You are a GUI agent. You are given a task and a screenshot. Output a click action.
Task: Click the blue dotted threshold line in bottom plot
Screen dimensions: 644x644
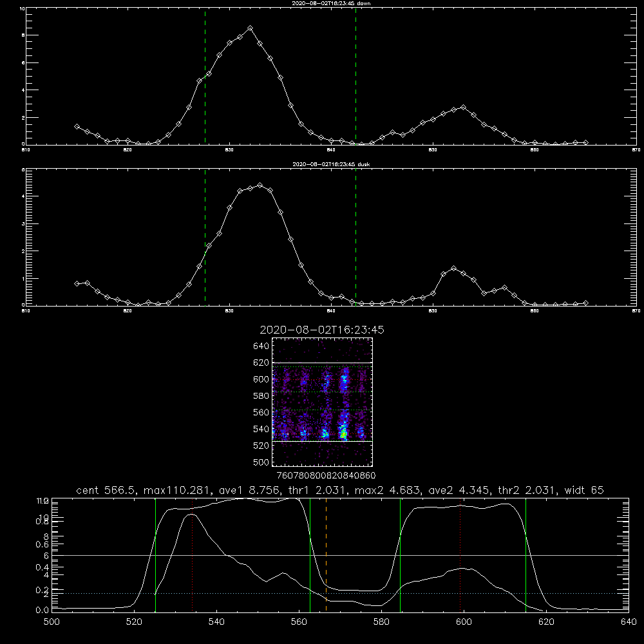click(340, 594)
